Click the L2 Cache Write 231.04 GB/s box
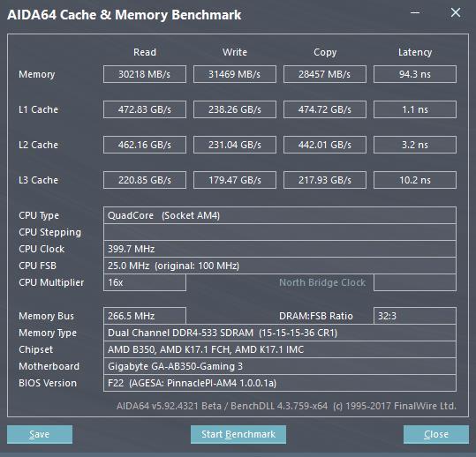476x457 pixels. point(235,145)
